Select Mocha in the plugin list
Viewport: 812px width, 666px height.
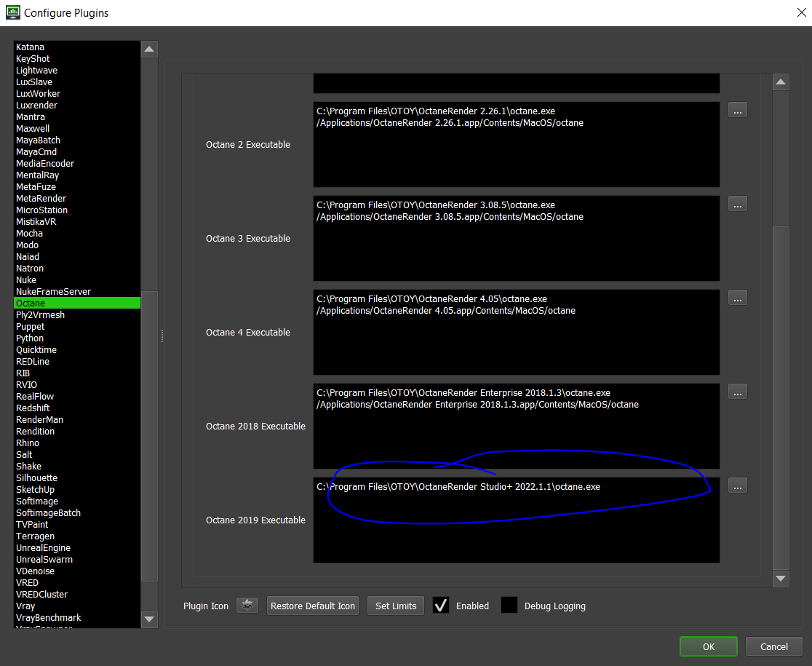tap(76, 234)
